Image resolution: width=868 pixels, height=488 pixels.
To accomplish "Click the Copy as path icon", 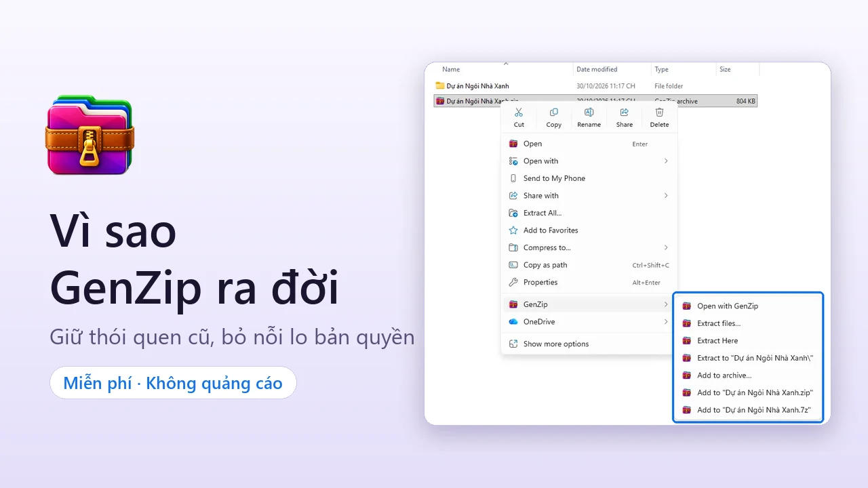I will [513, 265].
